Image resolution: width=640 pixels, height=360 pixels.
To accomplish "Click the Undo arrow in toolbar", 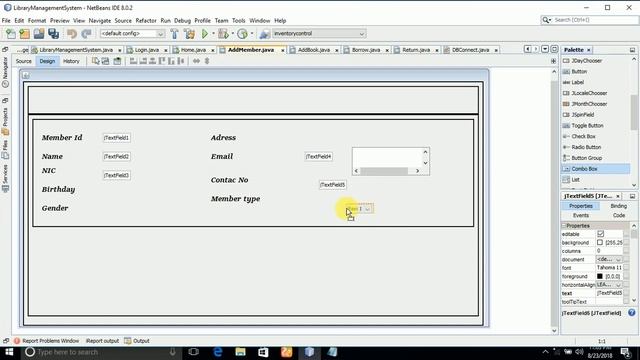I will point(72,34).
